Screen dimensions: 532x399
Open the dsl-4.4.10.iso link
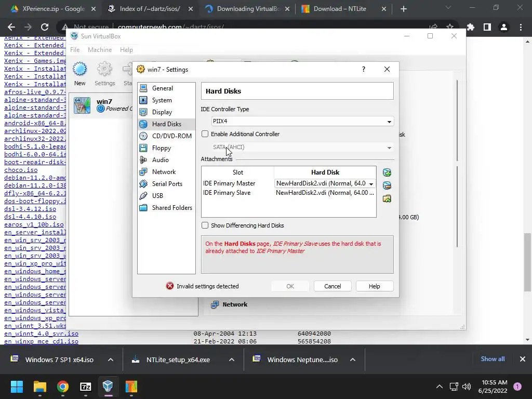[x=30, y=217]
